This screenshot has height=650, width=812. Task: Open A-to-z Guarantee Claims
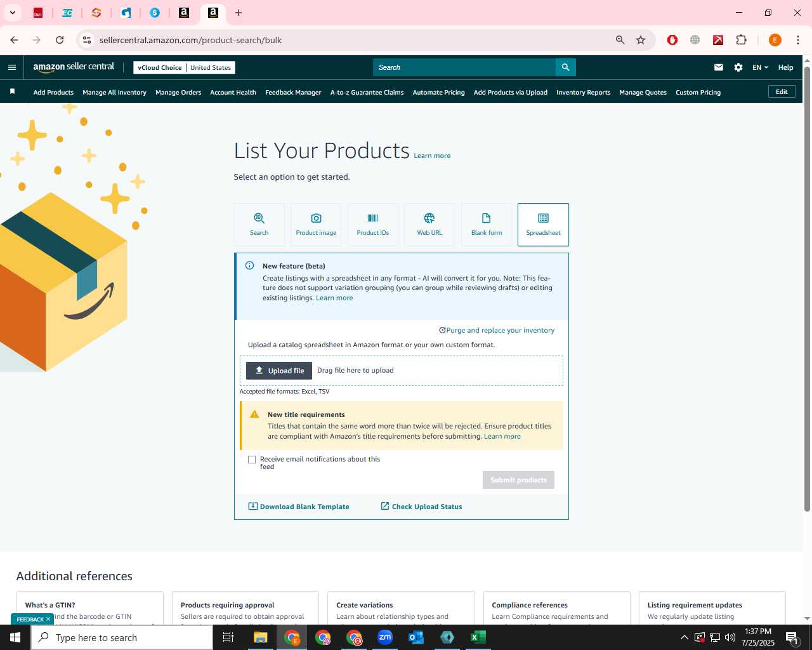coord(367,93)
